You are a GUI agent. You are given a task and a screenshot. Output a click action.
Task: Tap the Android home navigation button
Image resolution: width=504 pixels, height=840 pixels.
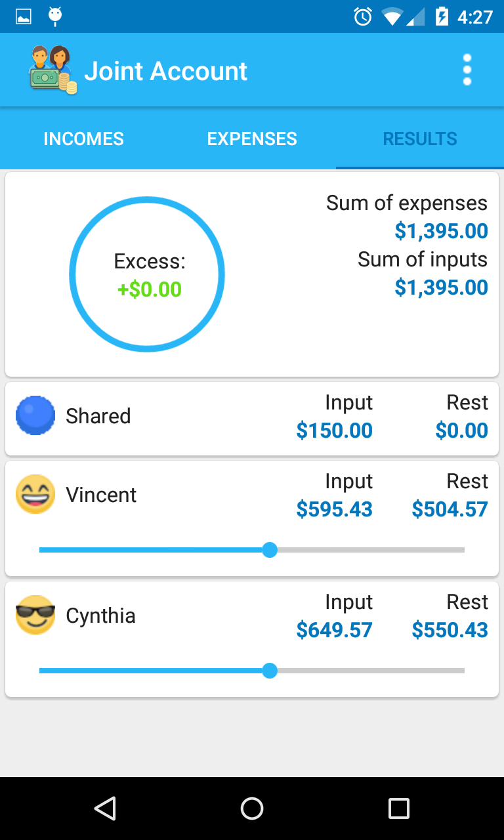click(x=252, y=808)
